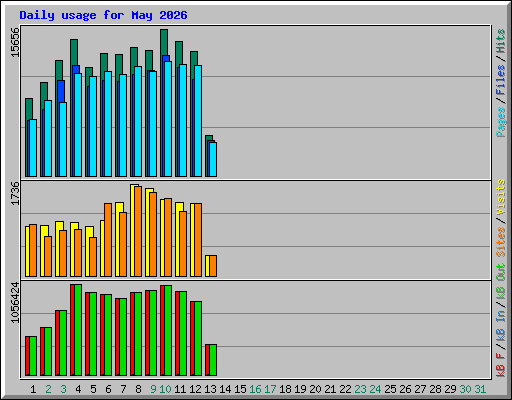Click the orange Sites bar for day 13

213,266
